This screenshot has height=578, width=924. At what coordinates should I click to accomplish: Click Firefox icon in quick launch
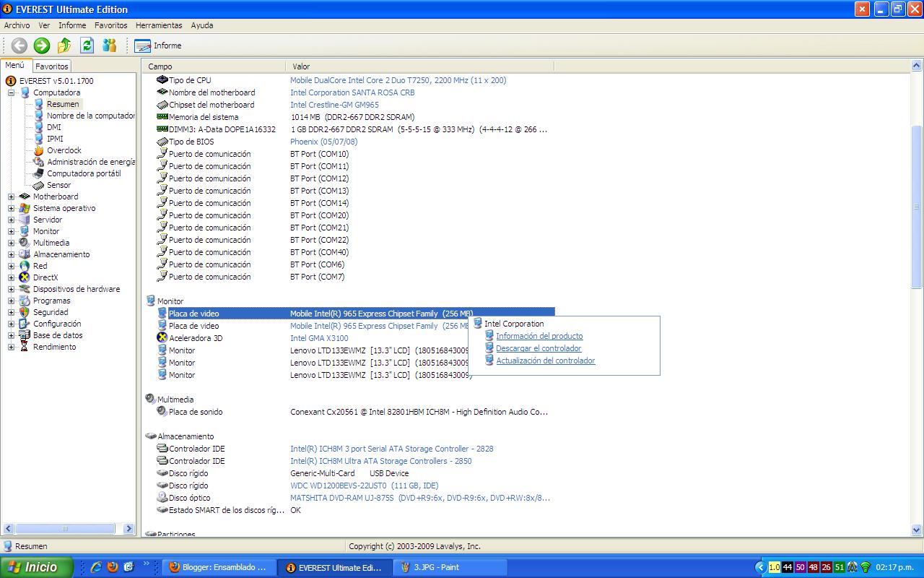click(113, 567)
